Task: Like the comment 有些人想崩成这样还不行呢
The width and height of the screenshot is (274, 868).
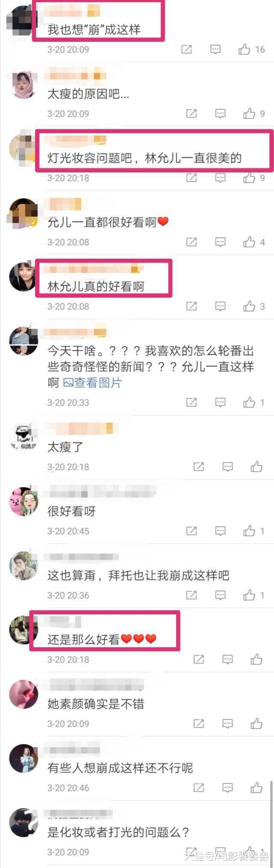Action: [256, 788]
